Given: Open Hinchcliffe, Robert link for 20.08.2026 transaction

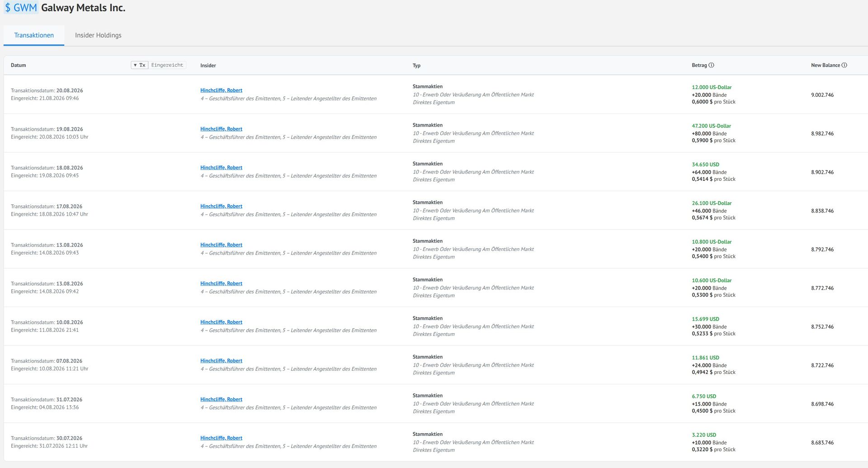Looking at the screenshot, I should (x=221, y=90).
